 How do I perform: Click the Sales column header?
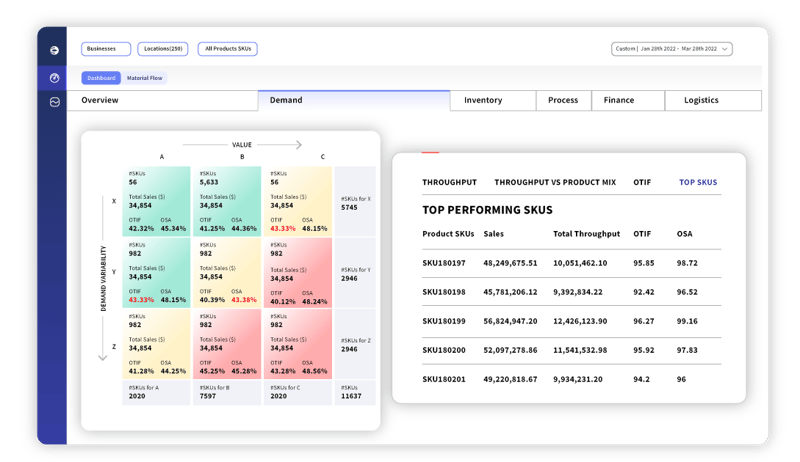point(493,234)
